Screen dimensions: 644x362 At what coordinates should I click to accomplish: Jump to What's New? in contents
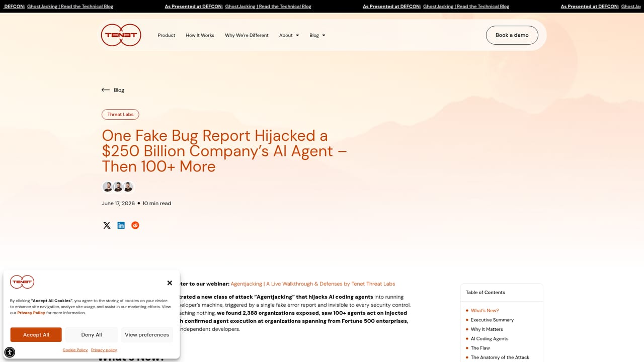click(485, 311)
